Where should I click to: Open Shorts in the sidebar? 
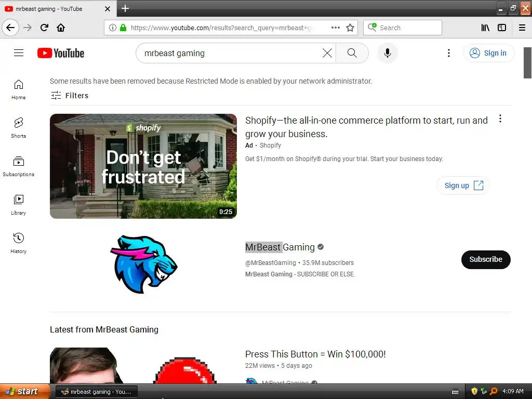[18, 128]
